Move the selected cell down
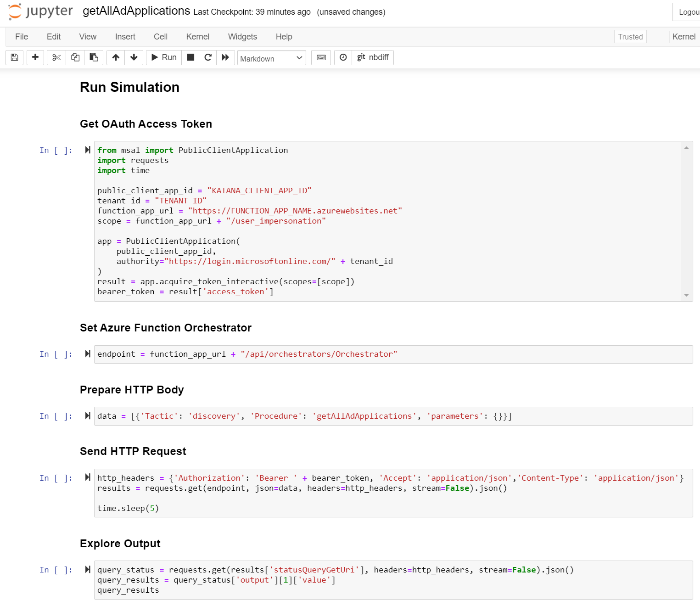Screen dimensions: 700x606 pyautogui.click(x=133, y=57)
